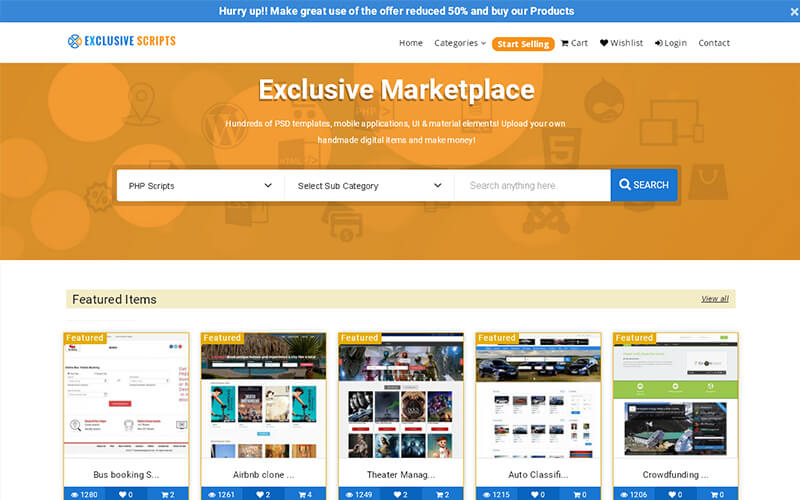Open the Select Sub Category dropdown
The image size is (800, 500).
369,185
